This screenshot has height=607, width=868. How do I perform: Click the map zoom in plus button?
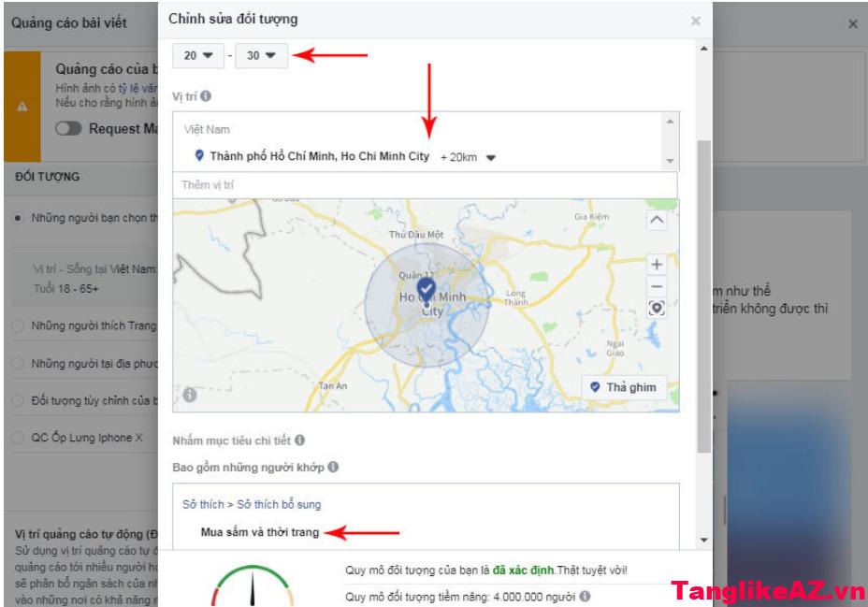(x=657, y=265)
